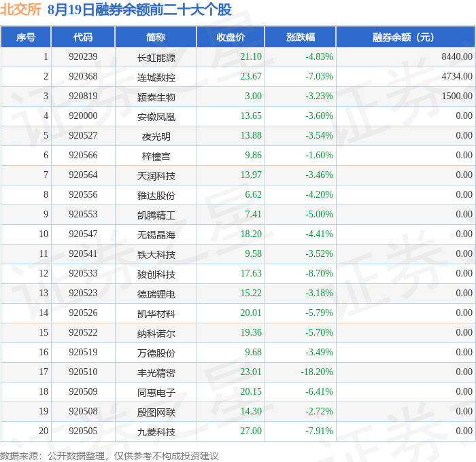Viewport: 476px width, 462px height.
Task: Select stock name 梓橦宫
Action: [x=156, y=156]
